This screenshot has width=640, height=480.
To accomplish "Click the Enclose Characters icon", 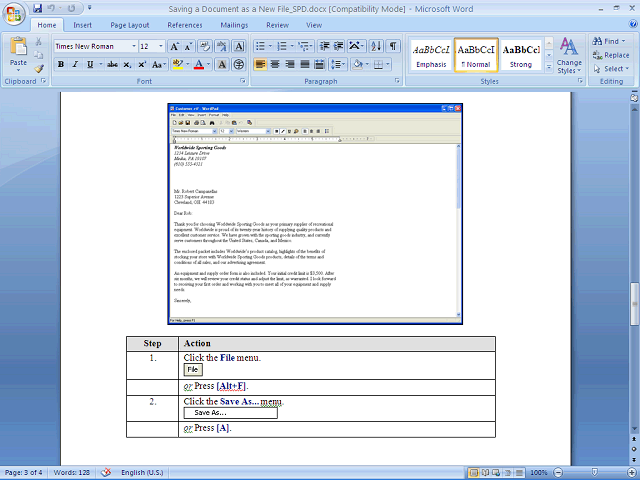I will [x=239, y=64].
